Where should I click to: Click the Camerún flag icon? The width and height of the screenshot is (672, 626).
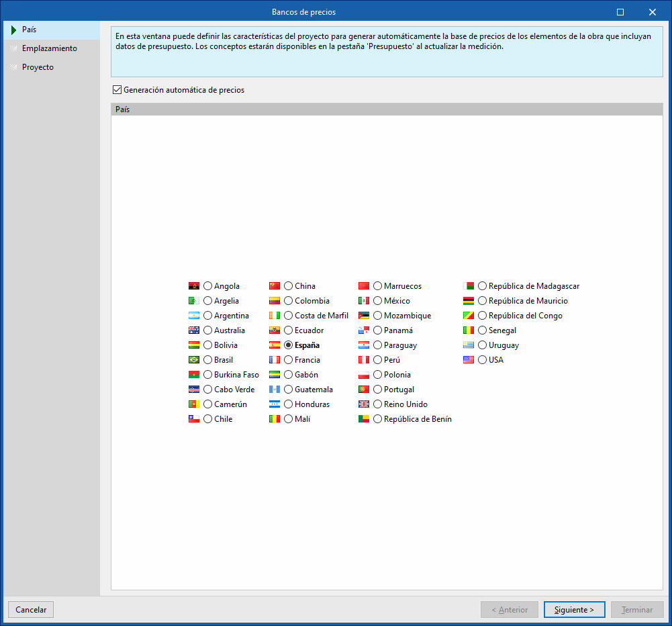pyautogui.click(x=194, y=404)
